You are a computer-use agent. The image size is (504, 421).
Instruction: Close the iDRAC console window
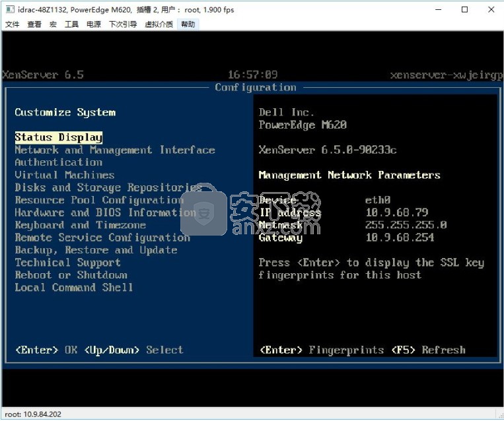(491, 10)
